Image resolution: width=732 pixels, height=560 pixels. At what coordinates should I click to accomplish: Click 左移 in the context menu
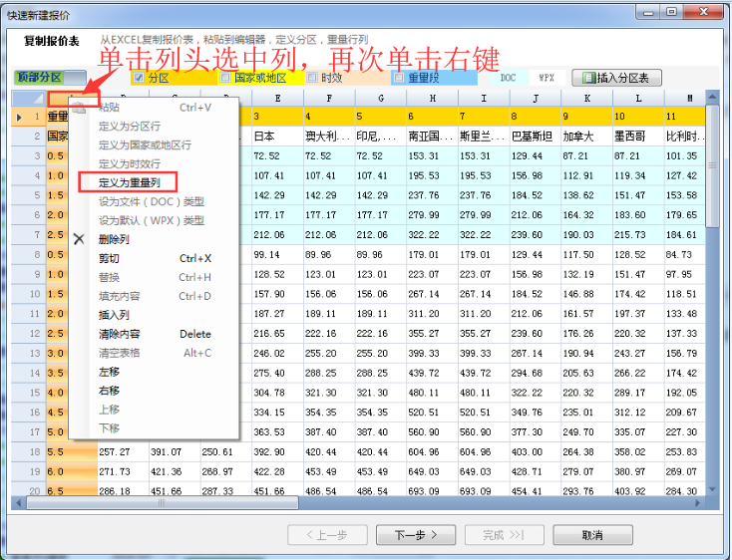109,372
